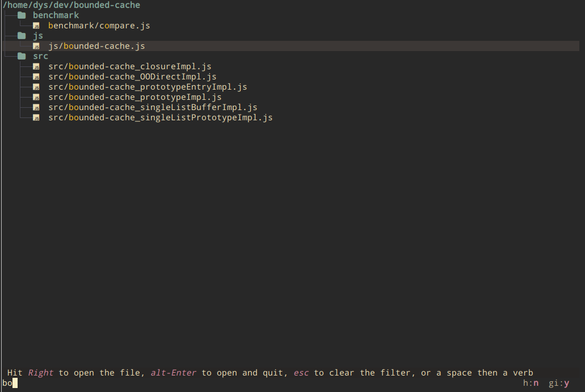Toggle the gitignore indicator gi:y
The width and height of the screenshot is (585, 392).
561,383
